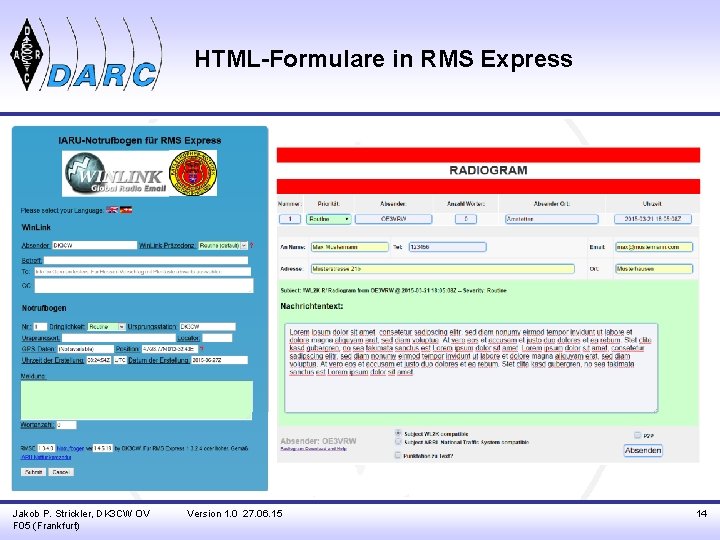The height and width of the screenshot is (540, 720).
Task: Click the Absender Ort field
Action: (x=551, y=219)
